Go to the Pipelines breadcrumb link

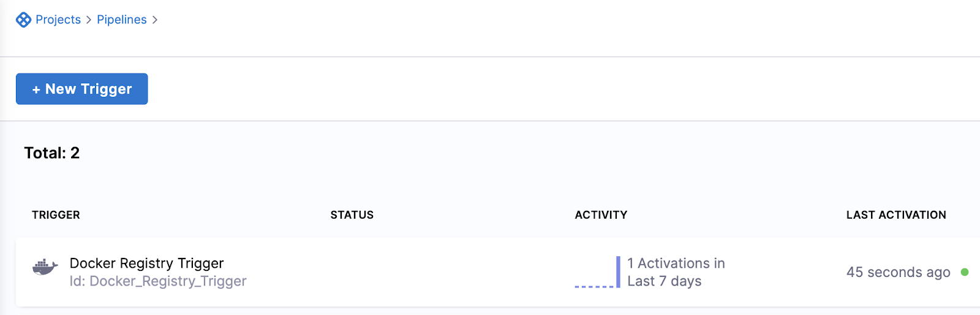point(122,20)
